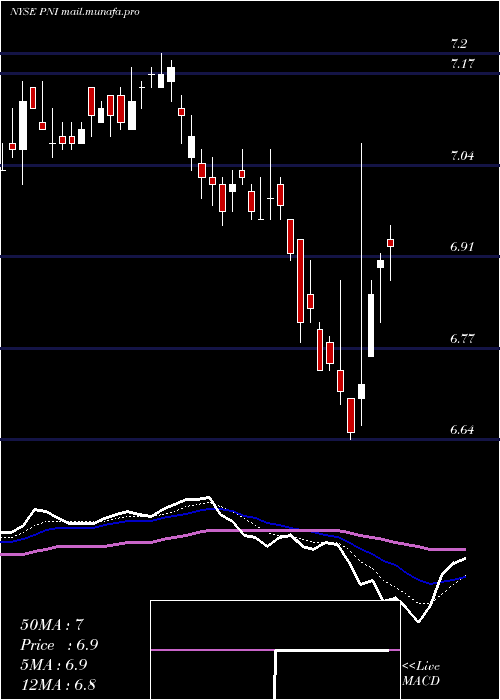Click the 6.91 price level label
This screenshot has height=700, width=500.
[462, 247]
